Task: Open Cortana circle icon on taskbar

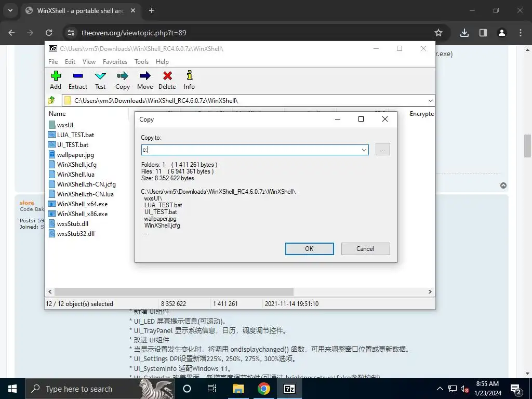Action: (187, 389)
